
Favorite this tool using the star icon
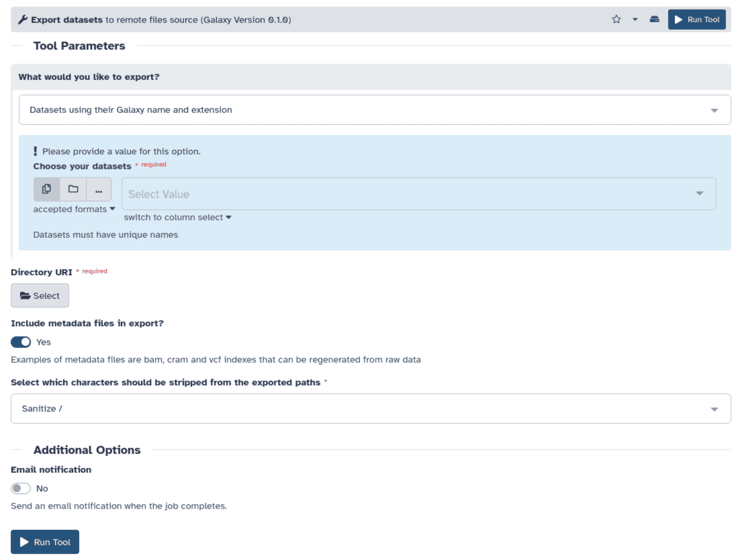point(616,19)
